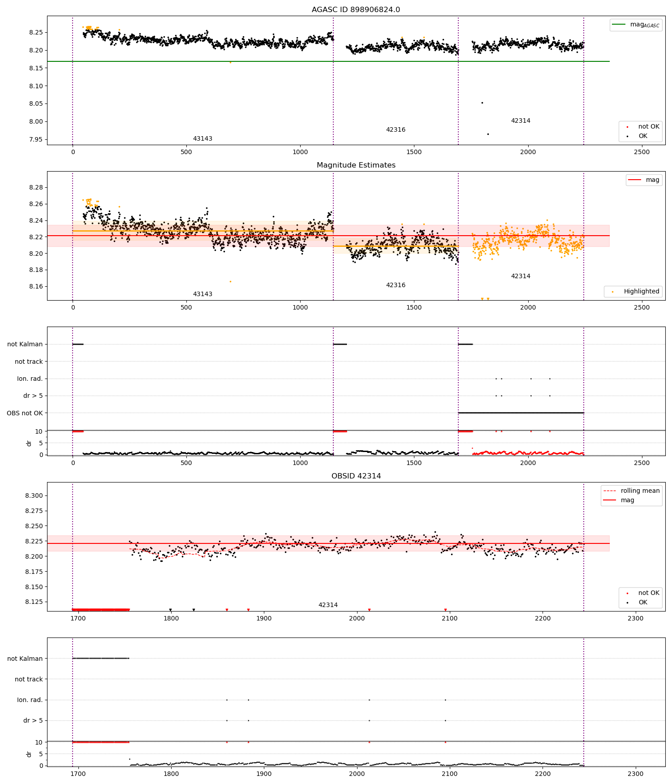Click the 42314 label inside OBSID 42314 plot
672x784 pixels.
tap(328, 605)
